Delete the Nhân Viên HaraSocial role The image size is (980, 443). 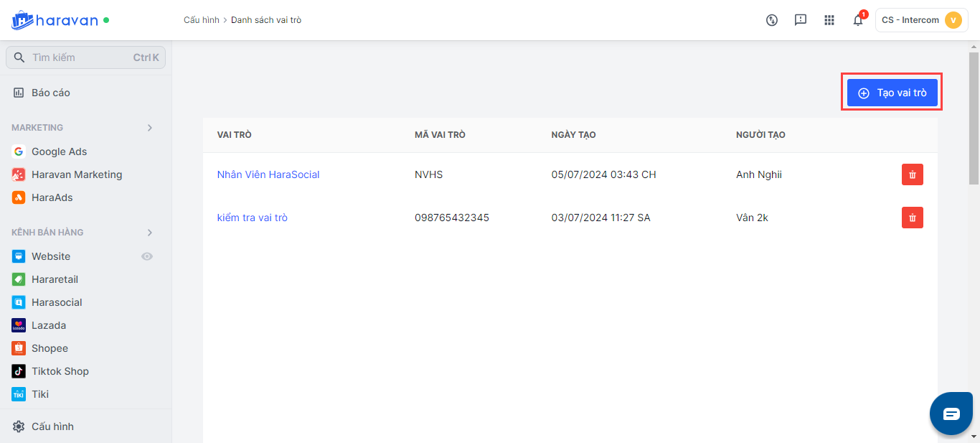tap(912, 174)
